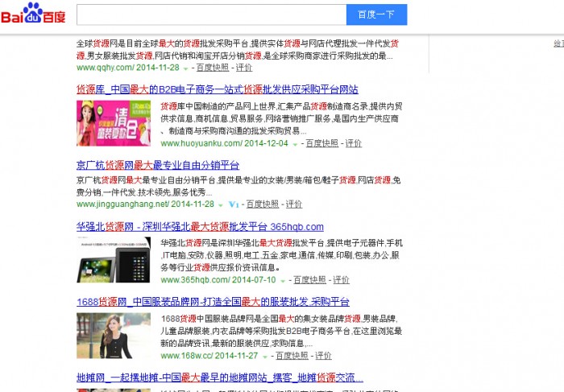Click the V1 verification icon for jingguanghang.net
This screenshot has width=564, height=392.
(x=234, y=204)
